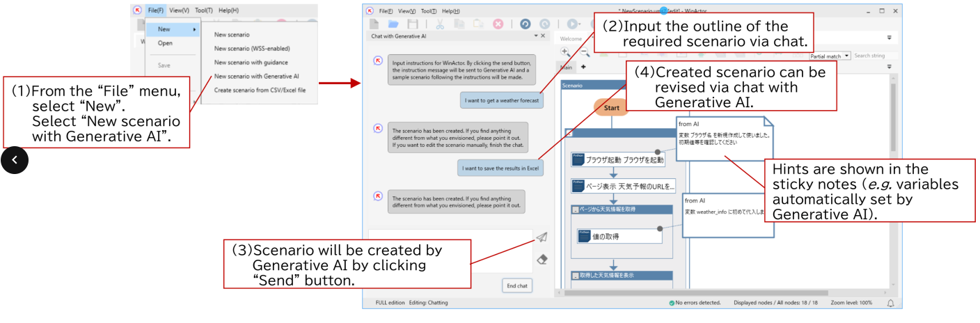Click the 'I want to save the results in Excel' message
980x323 pixels.
point(500,168)
